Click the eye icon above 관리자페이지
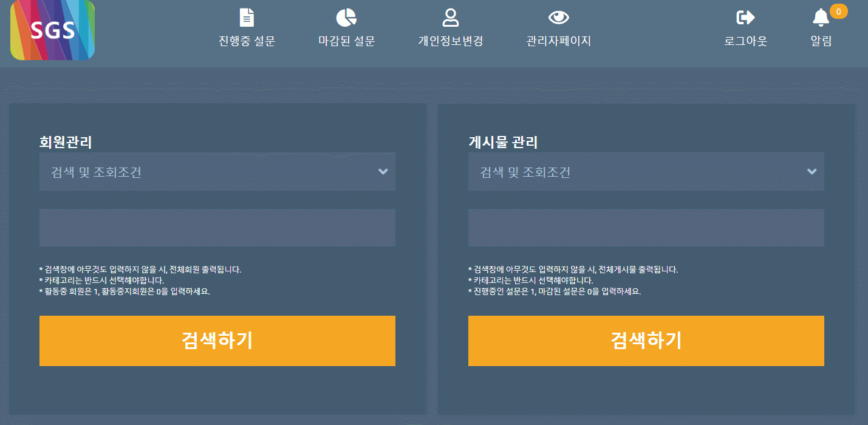This screenshot has width=868, height=425. (559, 17)
